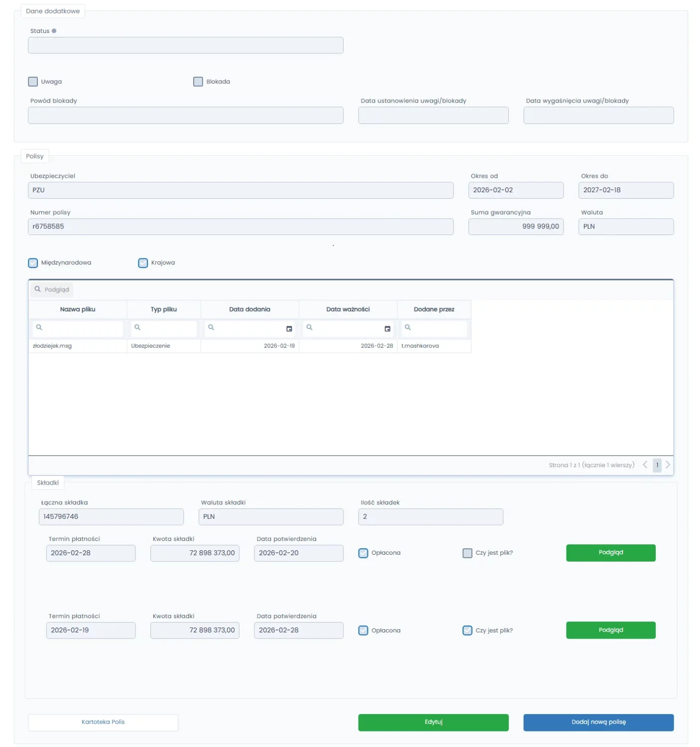Viewport: 700px width, 747px height.
Task: Click the calendar icon in Data dodania filter
Action: point(289,329)
